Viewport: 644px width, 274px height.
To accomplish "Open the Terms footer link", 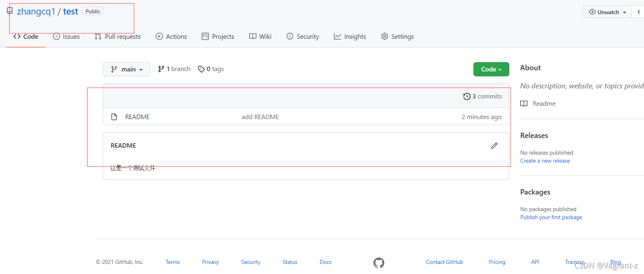I will (173, 262).
